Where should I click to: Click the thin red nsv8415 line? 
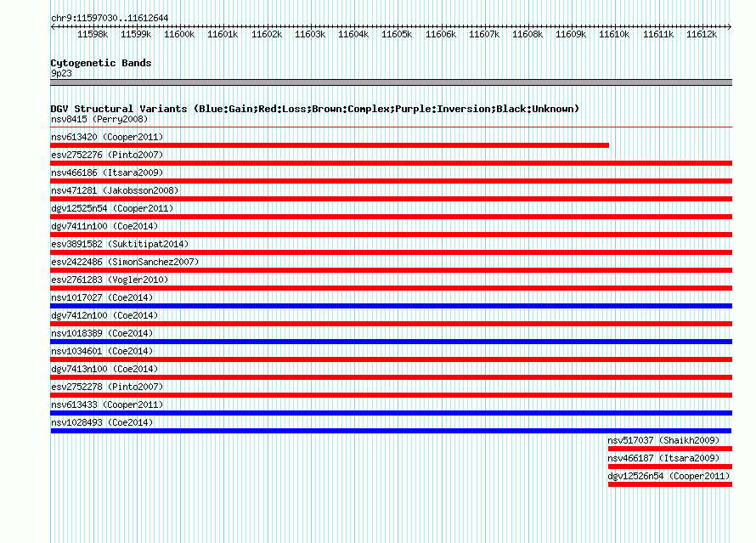[x=392, y=127]
